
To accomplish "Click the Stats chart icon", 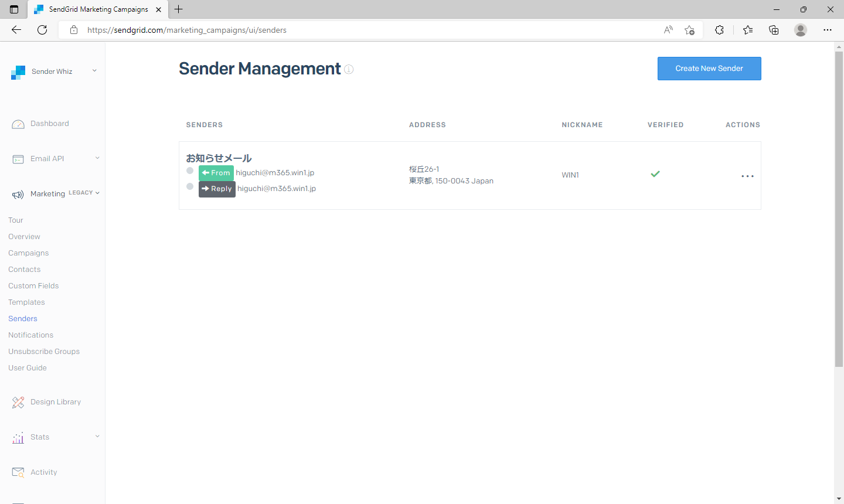I will click(18, 438).
